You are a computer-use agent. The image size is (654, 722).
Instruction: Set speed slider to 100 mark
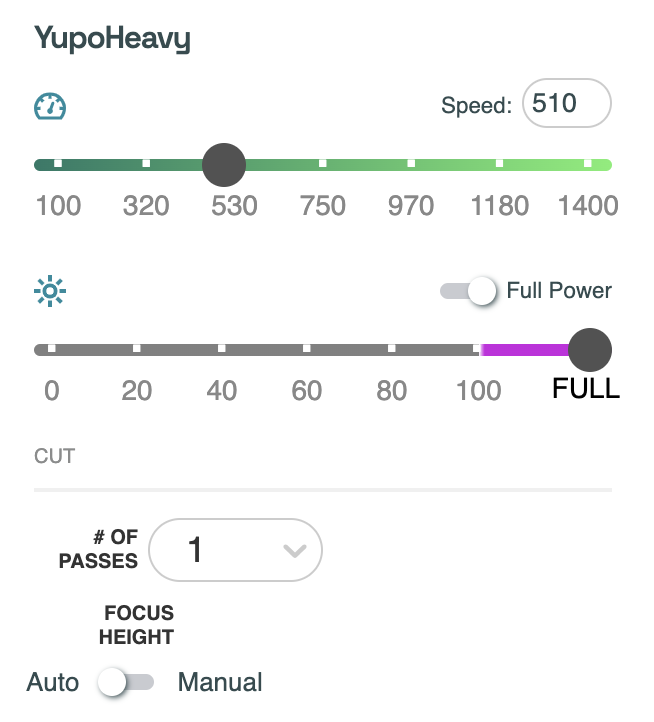click(58, 164)
